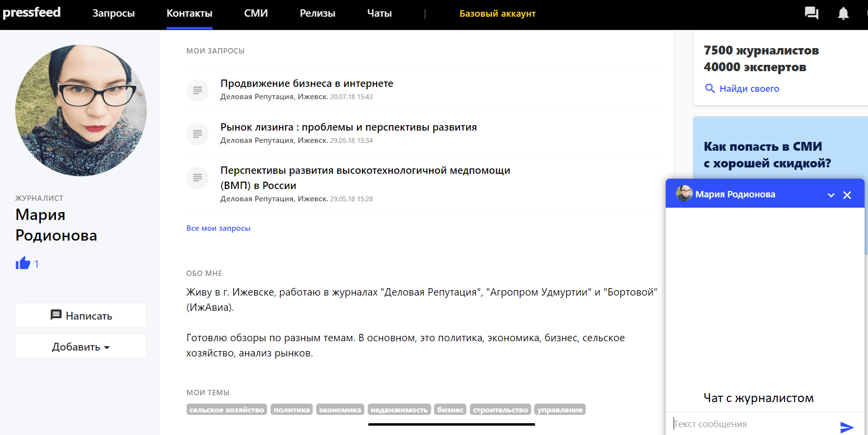868x435 pixels.
Task: Click the Базовый аккаунт link
Action: (497, 14)
